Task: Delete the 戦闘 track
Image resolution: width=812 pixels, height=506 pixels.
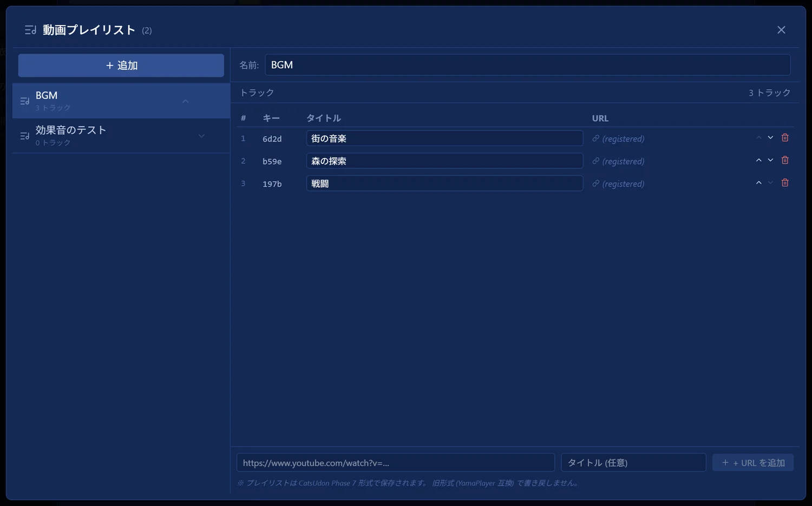Action: click(x=785, y=183)
